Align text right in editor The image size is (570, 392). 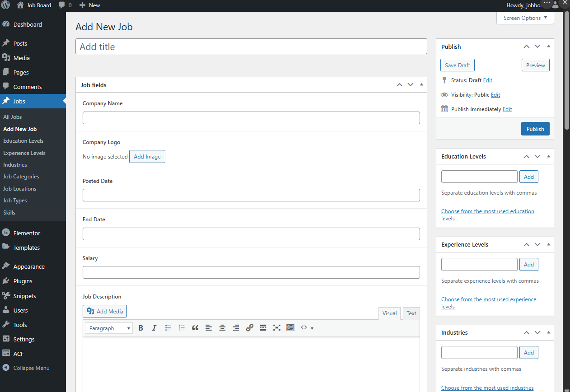point(236,328)
